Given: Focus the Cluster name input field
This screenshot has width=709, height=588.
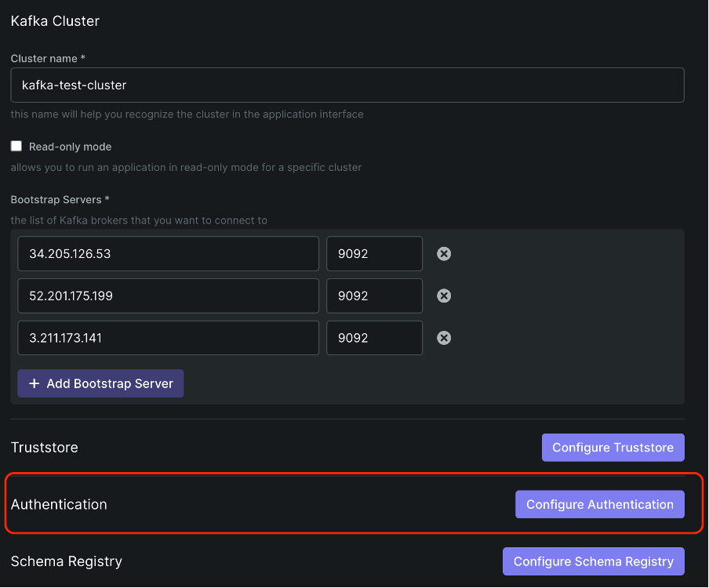Looking at the screenshot, I should 347,85.
